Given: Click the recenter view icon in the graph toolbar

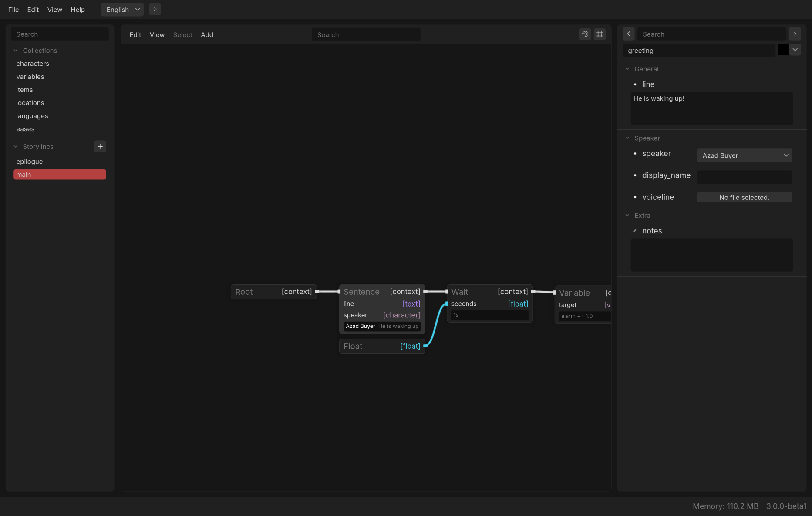Looking at the screenshot, I should coord(585,34).
